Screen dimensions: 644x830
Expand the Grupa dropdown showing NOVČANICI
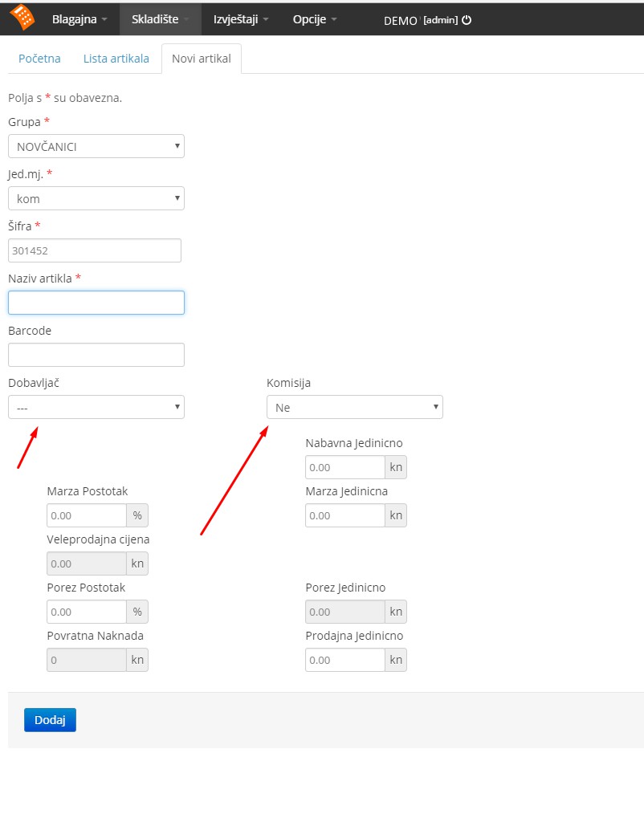(96, 146)
